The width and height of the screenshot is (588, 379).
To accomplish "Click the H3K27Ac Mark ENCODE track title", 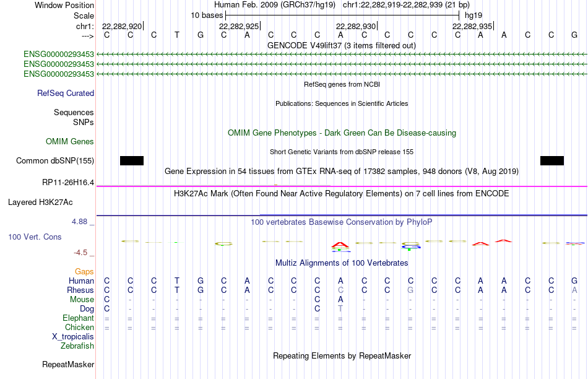I will pyautogui.click(x=342, y=194).
